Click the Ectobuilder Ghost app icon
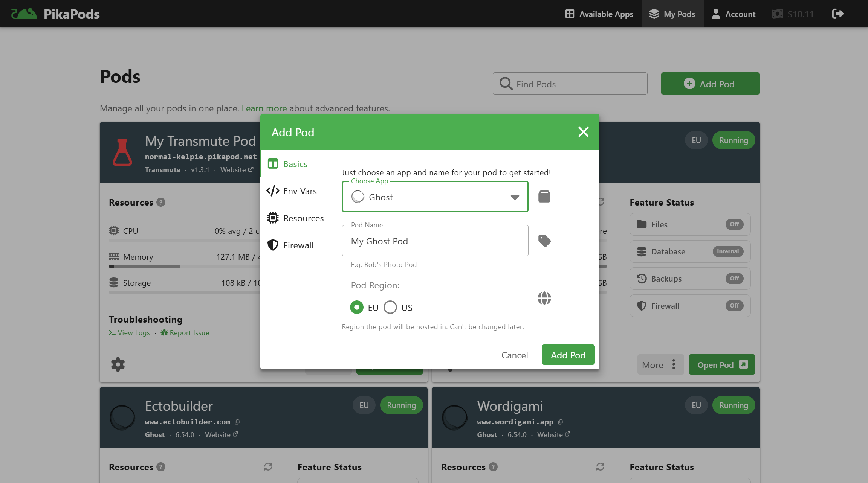The image size is (868, 483). [122, 417]
